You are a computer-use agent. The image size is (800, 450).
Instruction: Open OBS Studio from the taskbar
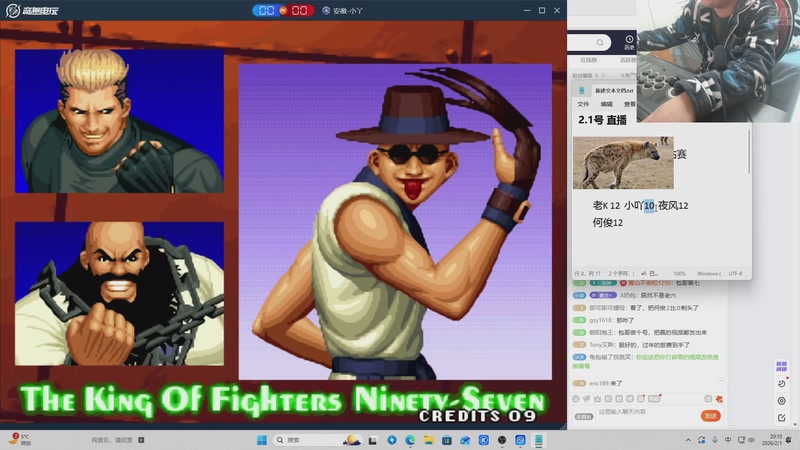[x=502, y=440]
